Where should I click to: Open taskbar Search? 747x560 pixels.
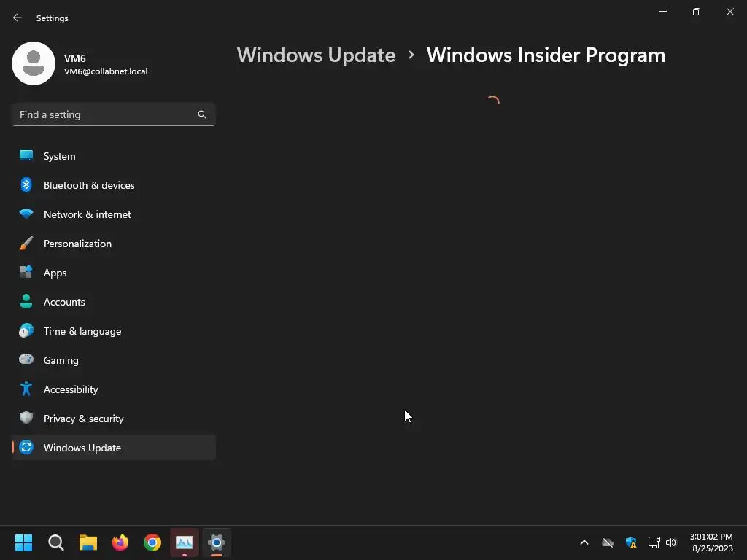pyautogui.click(x=55, y=542)
